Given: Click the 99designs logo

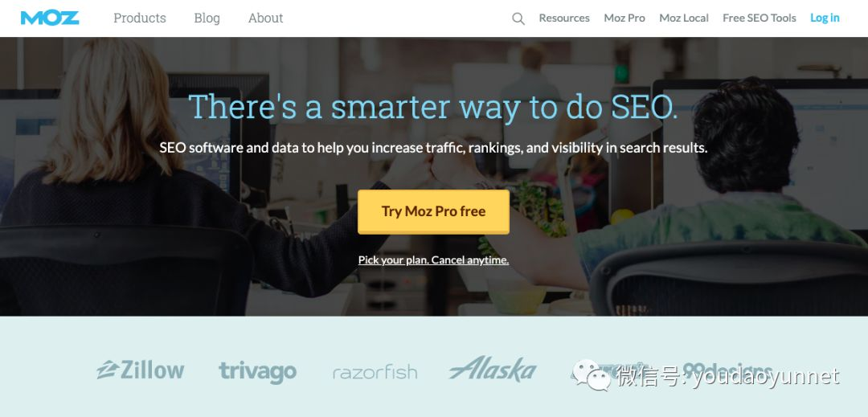Looking at the screenshot, I should [x=727, y=370].
